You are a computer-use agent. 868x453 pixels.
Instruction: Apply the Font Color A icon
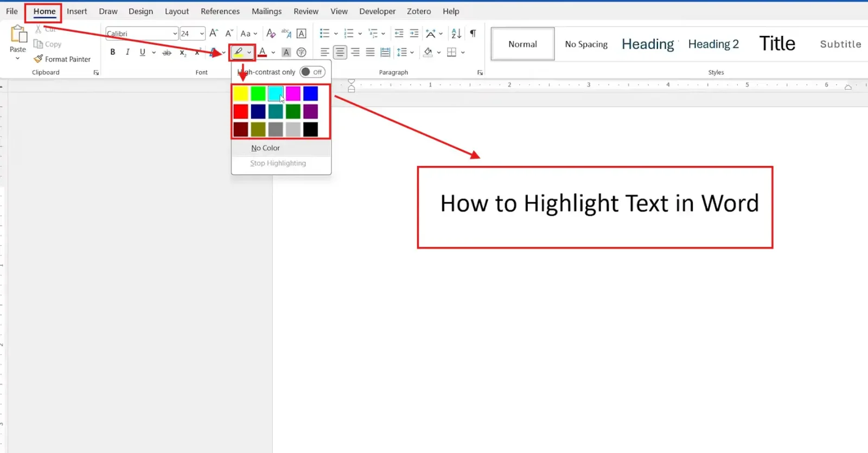pos(263,52)
